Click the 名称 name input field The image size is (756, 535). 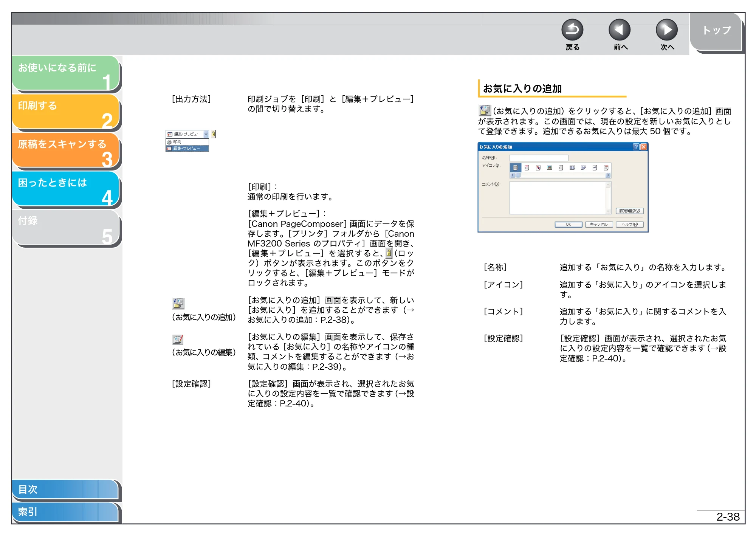tap(539, 158)
